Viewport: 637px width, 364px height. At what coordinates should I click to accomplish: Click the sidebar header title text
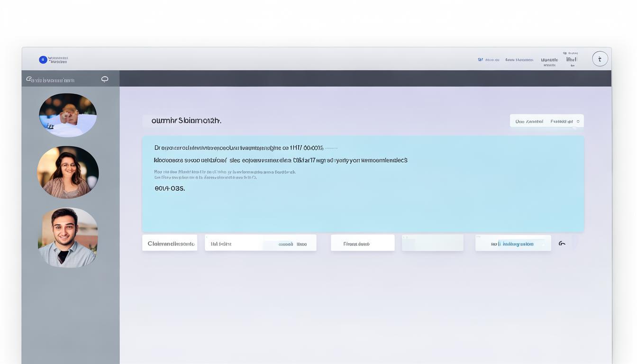(50, 80)
